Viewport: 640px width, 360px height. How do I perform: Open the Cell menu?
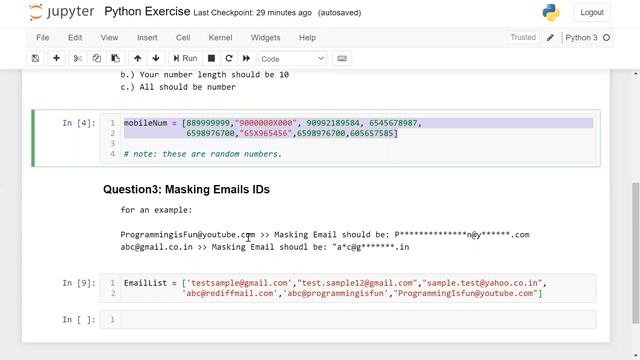point(183,38)
